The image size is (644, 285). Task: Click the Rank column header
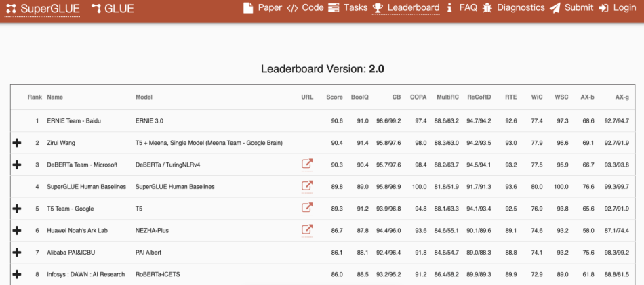point(35,97)
